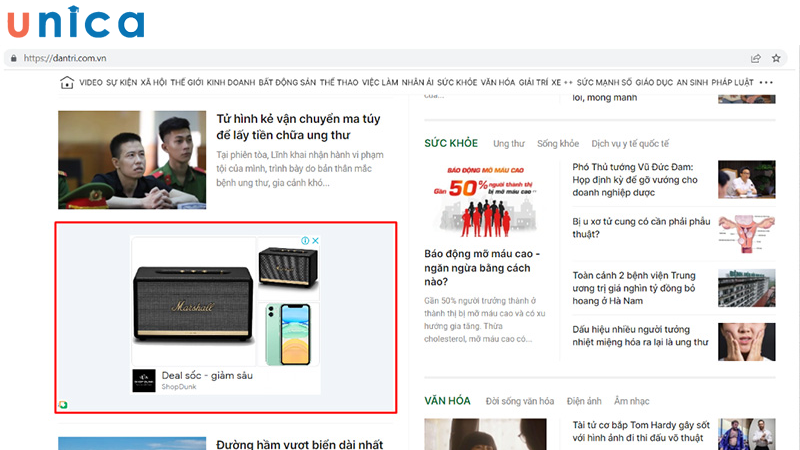Open Đời sống văn hóa sub-tab
This screenshot has width=800, height=450.
click(x=519, y=402)
